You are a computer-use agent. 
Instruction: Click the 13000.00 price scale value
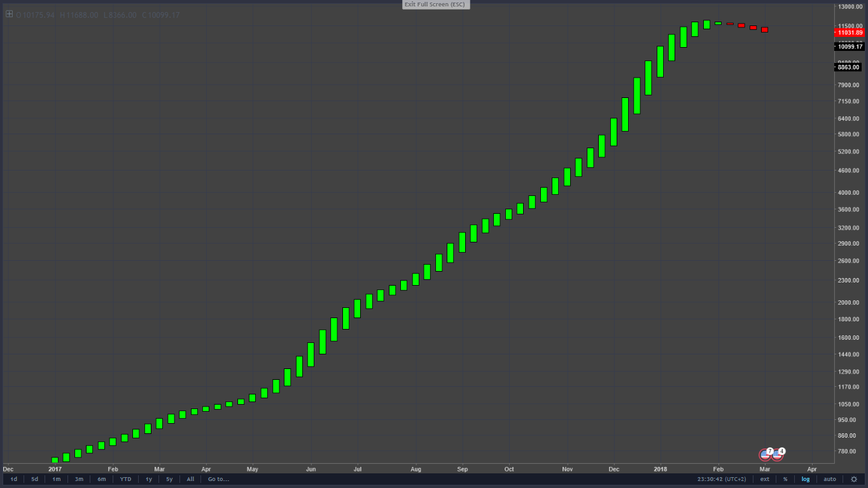(x=850, y=7)
